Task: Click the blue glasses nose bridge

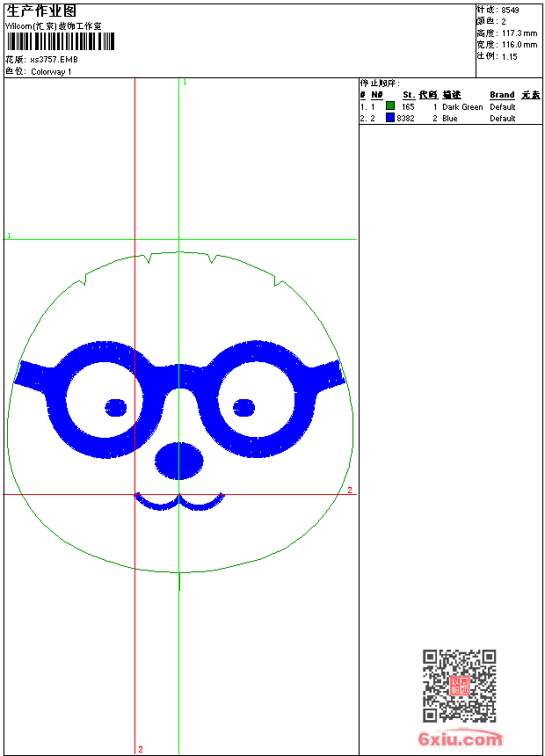Action: 179,374
